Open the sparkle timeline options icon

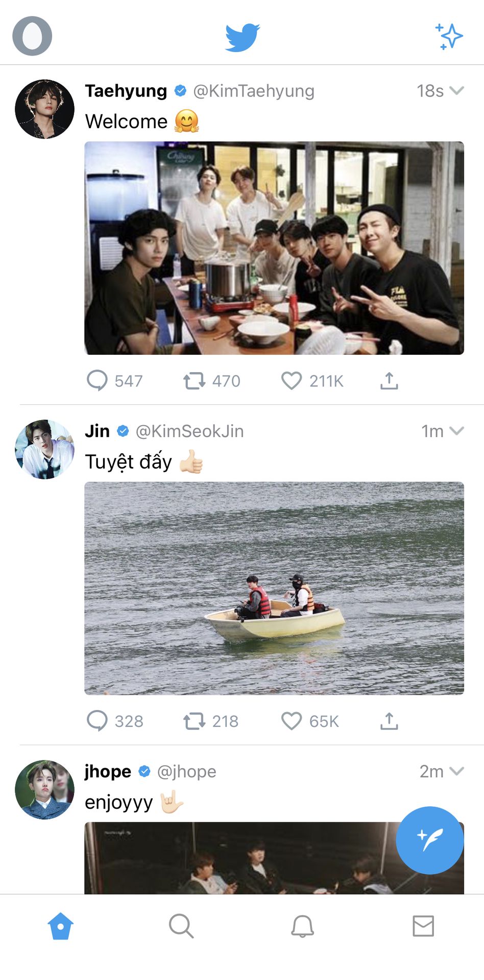449,36
